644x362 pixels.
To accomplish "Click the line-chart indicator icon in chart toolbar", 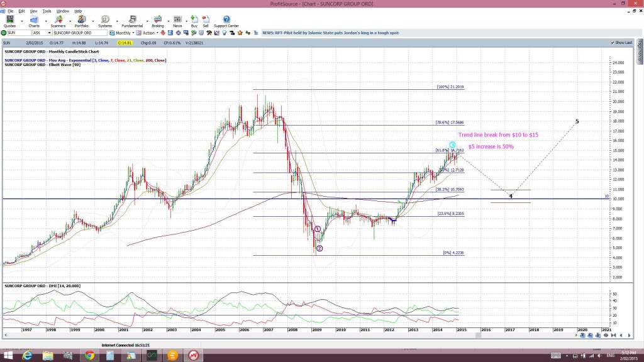I will point(216,33).
